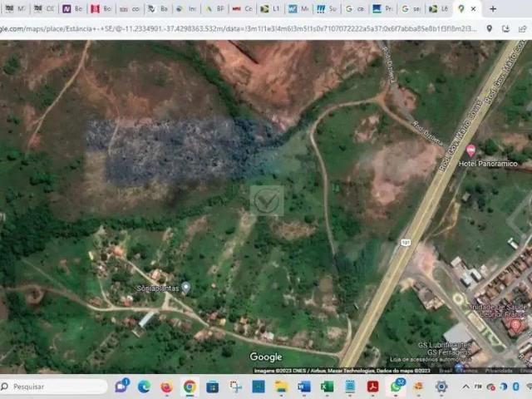
Task: Click the checkmark overlay in the map center
Action: [x=267, y=201]
